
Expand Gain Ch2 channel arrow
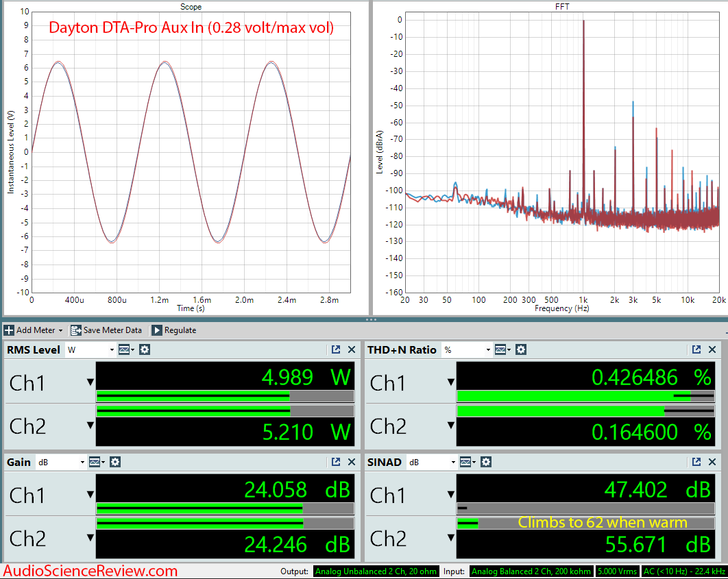click(90, 538)
